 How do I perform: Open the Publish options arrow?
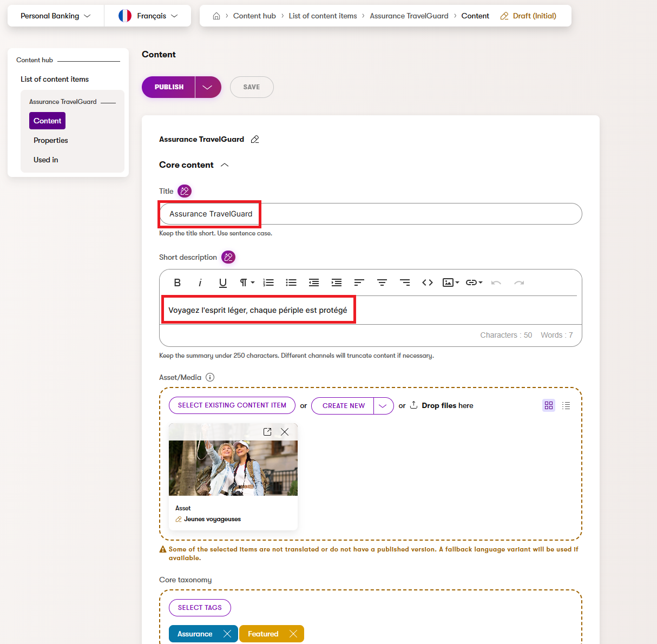[x=208, y=87]
